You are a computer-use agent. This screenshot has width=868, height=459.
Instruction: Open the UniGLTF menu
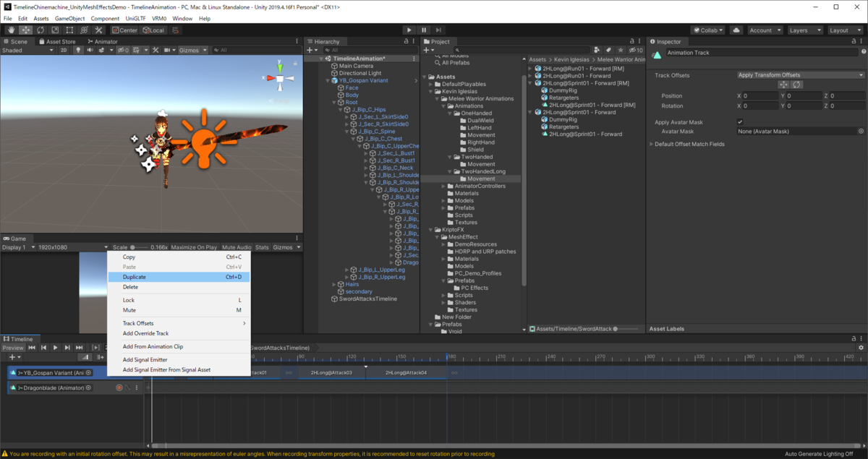[x=135, y=18]
